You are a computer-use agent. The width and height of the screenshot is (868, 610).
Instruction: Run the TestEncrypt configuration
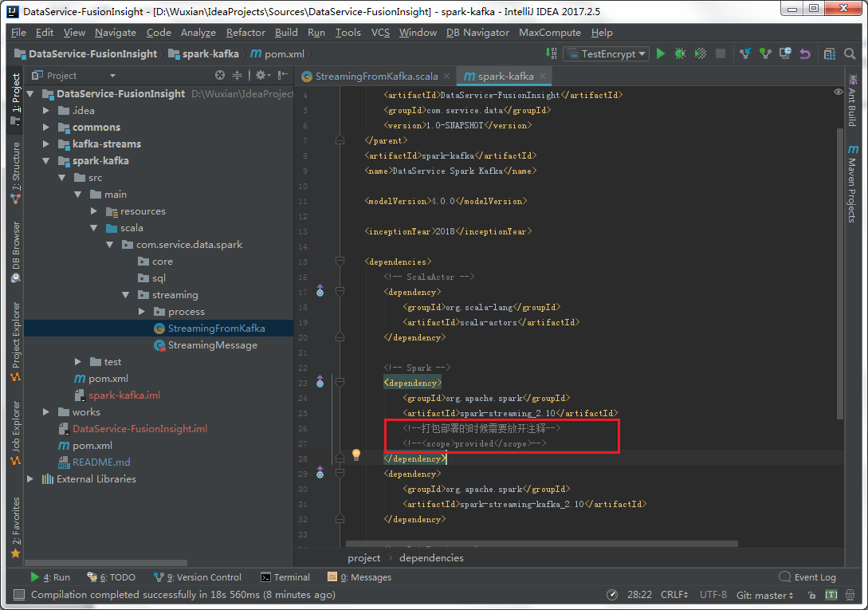pos(661,53)
